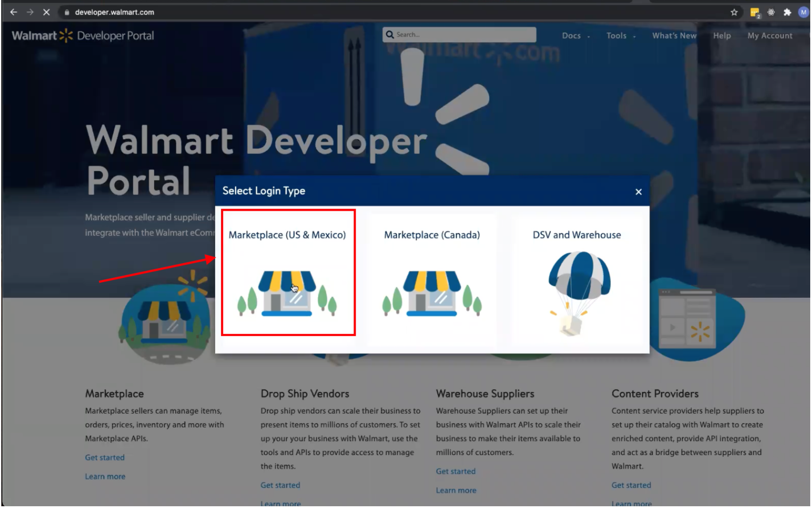Click Get started under Warehouse Suppliers
812x508 pixels.
456,471
